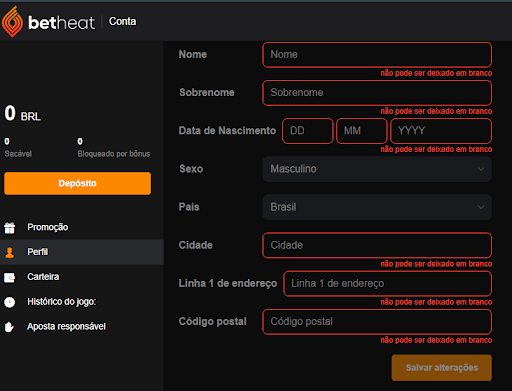Click the Sacável label
Screen dimensions: 512x391
click(x=18, y=154)
